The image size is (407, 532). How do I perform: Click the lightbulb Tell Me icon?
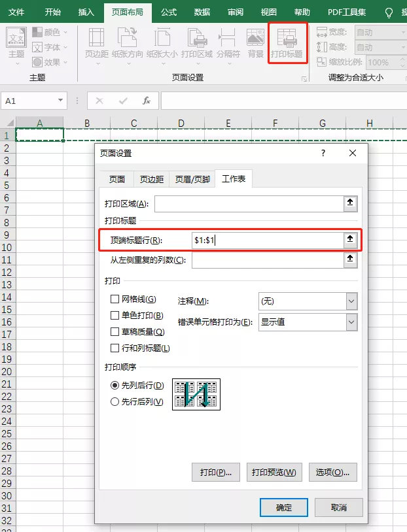click(x=389, y=12)
